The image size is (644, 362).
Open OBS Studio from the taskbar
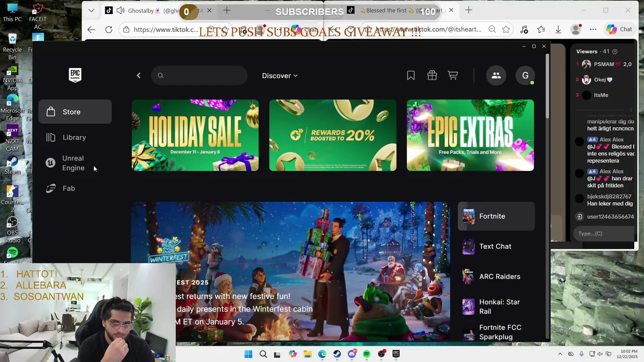click(x=381, y=354)
